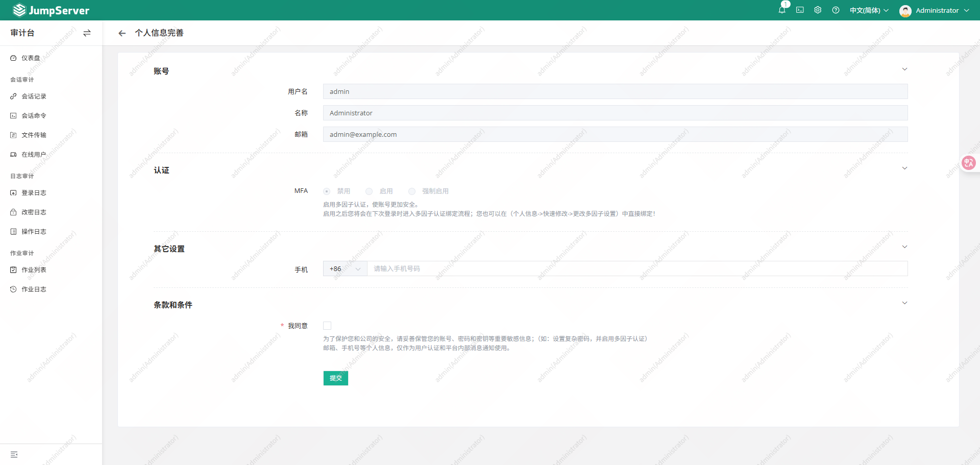The height and width of the screenshot is (465, 980).
Task: Click the 作业审计 group label
Action: (22, 253)
